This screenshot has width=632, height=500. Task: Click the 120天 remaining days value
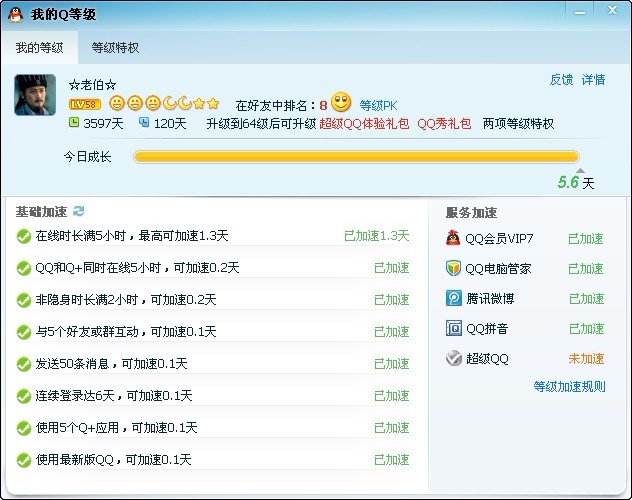click(170, 123)
